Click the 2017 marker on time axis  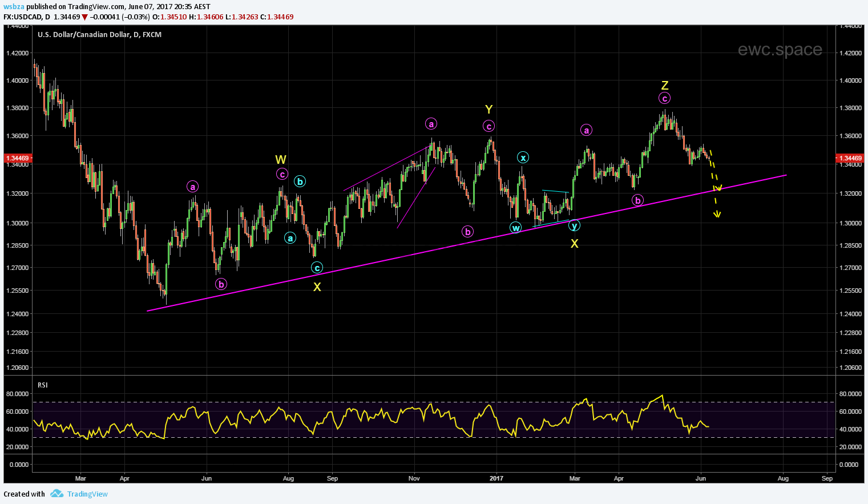tap(497, 478)
